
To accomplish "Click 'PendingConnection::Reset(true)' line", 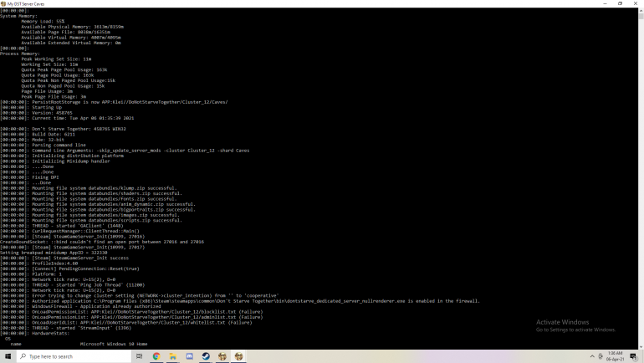I will click(69, 268).
